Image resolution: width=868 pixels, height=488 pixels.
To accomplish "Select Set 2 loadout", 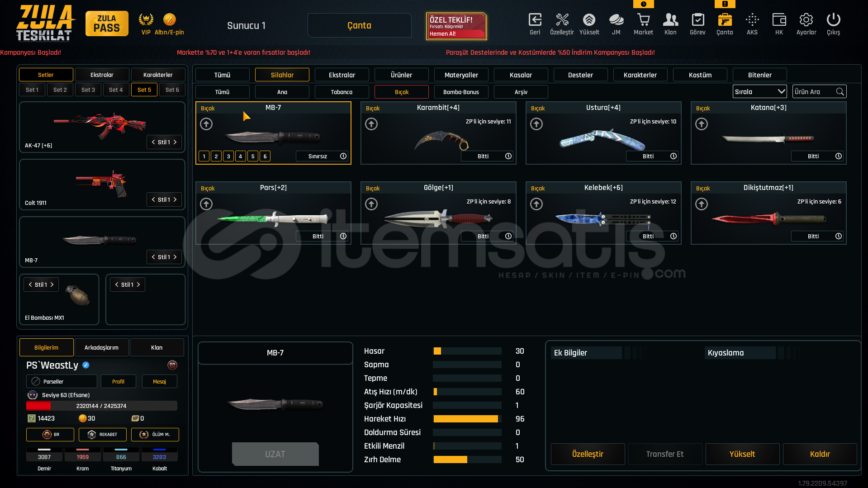I will [x=60, y=90].
